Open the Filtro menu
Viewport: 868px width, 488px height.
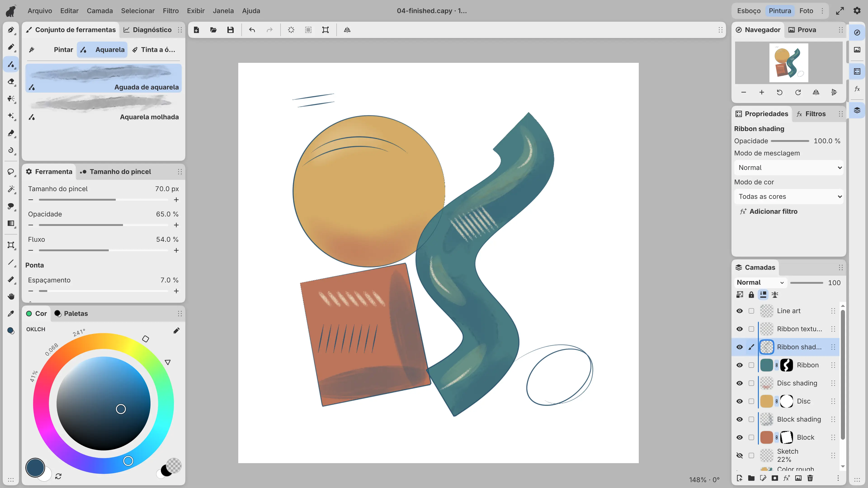pos(171,11)
